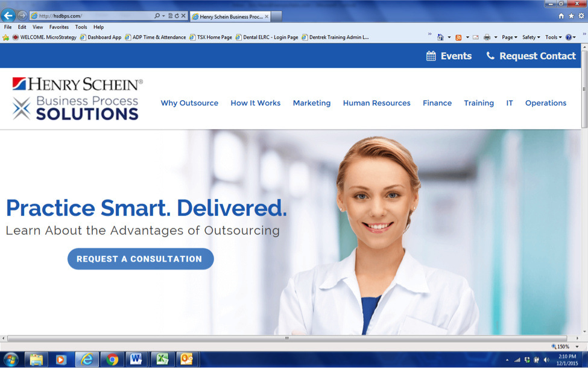This screenshot has height=368, width=588.
Task: Click the Read Mail icon in the command bar
Action: [475, 37]
